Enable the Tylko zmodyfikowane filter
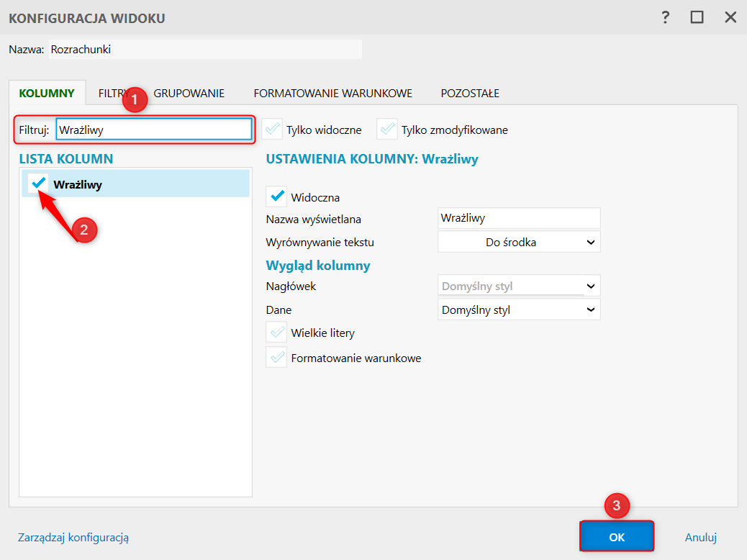Viewport: 747px width, 560px height. click(387, 130)
